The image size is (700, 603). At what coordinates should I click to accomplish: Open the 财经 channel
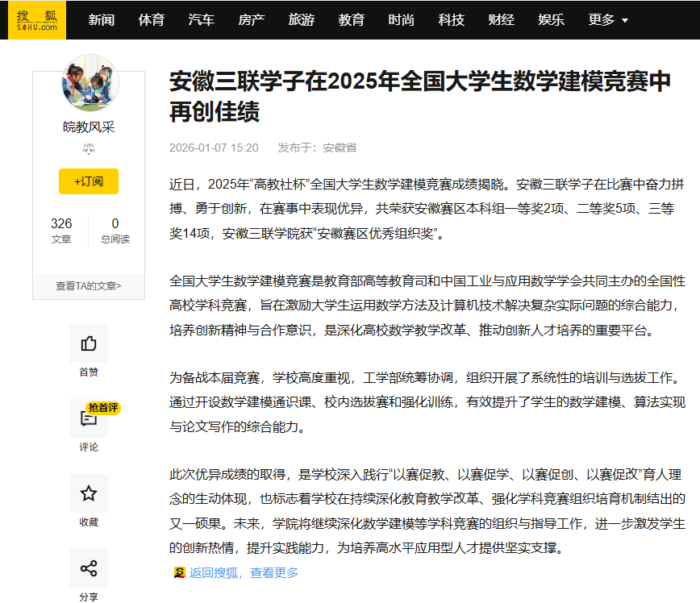coord(502,19)
